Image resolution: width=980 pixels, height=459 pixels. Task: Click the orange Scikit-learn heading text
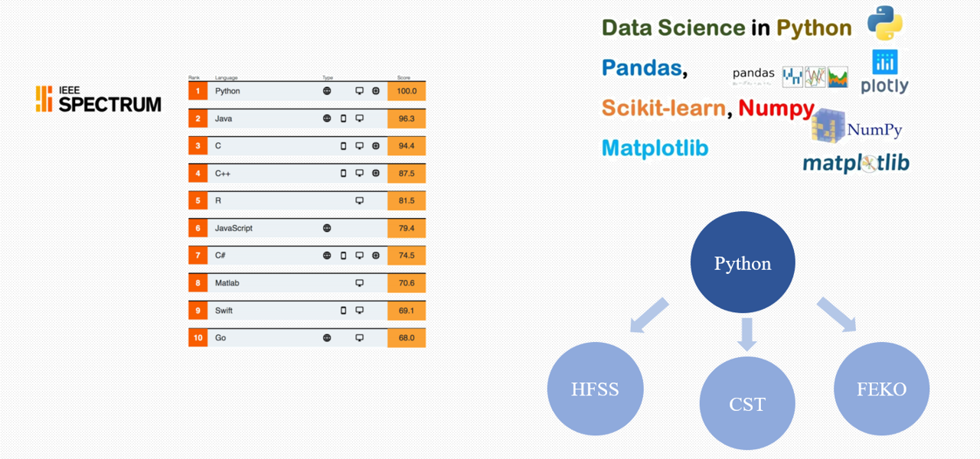click(663, 108)
